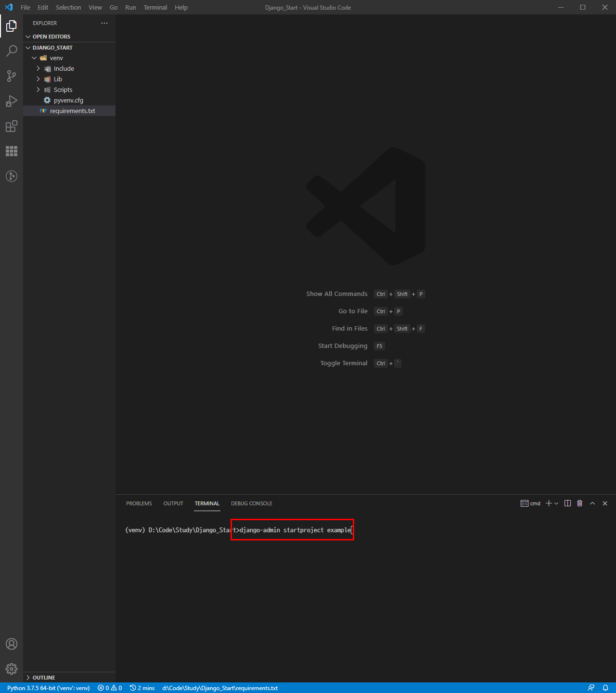Click the requirements.txt path in status bar
Image resolution: width=616 pixels, height=693 pixels.
pyautogui.click(x=220, y=688)
